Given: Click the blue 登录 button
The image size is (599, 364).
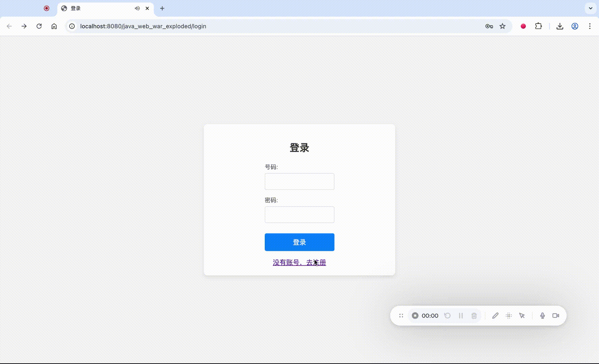Looking at the screenshot, I should pos(299,242).
